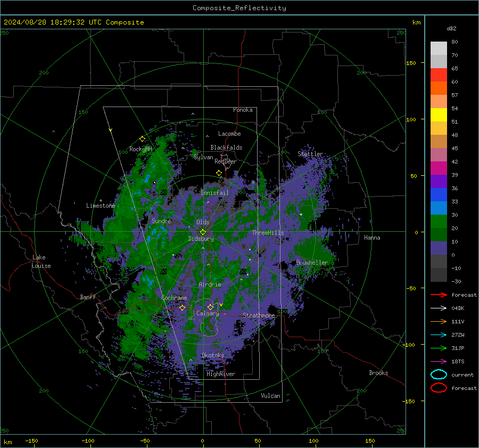
Task: Click the Composite_Reflectivity title
Action: click(x=240, y=8)
